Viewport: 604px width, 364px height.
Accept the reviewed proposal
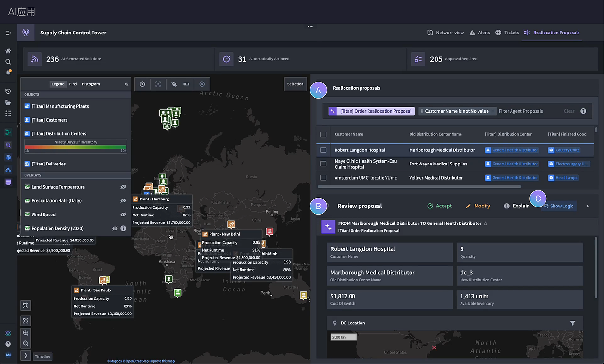pos(439,206)
